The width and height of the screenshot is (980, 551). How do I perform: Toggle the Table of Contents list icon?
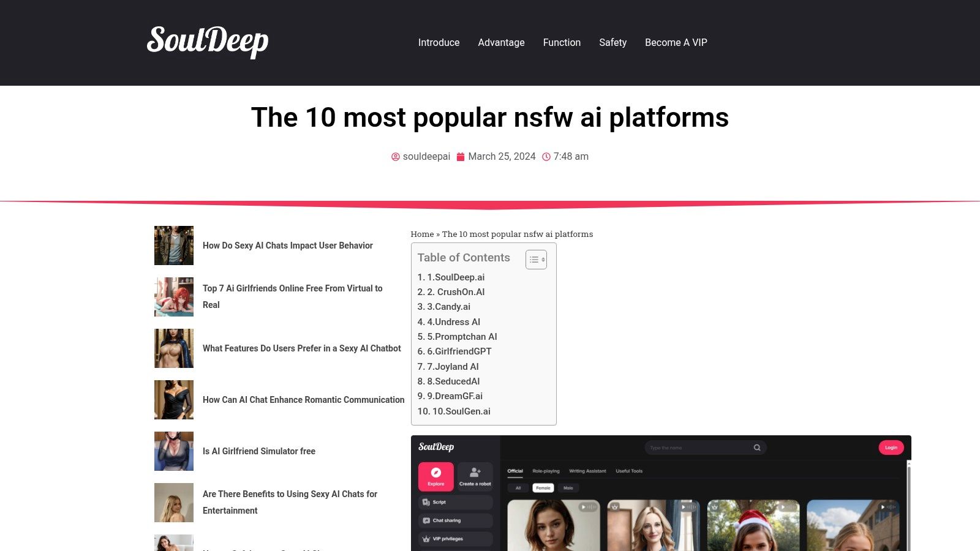(536, 260)
